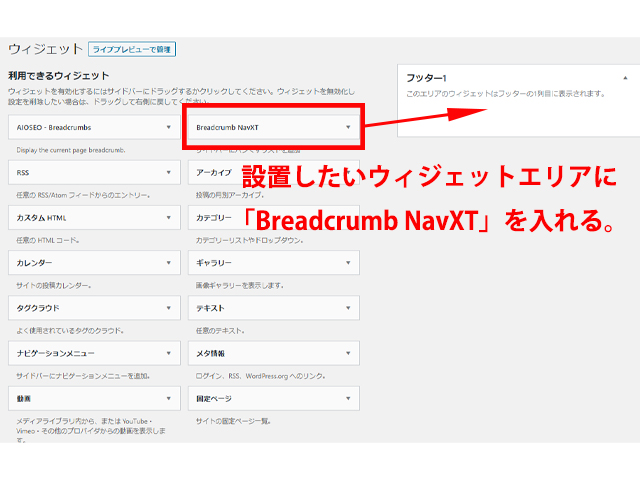Screen dimensions: 640x480
Task: Click description よく使用されているタグのクラウド
Action: click(x=70, y=331)
